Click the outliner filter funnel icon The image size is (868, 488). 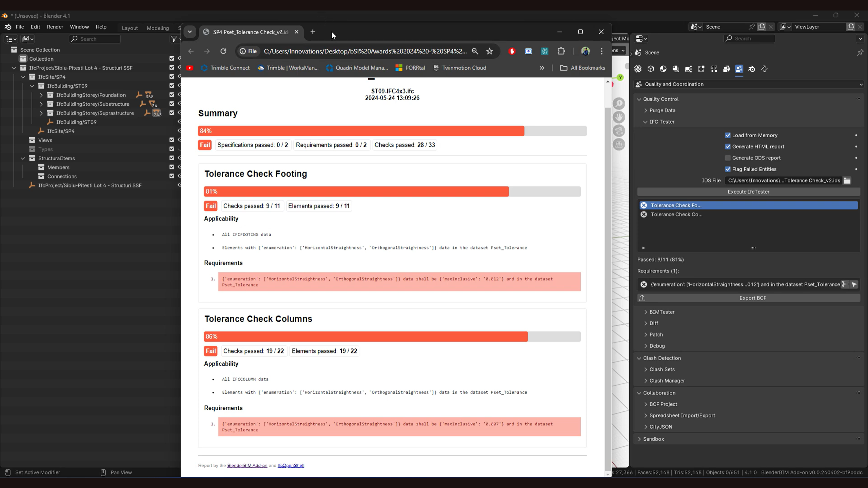pyautogui.click(x=174, y=39)
